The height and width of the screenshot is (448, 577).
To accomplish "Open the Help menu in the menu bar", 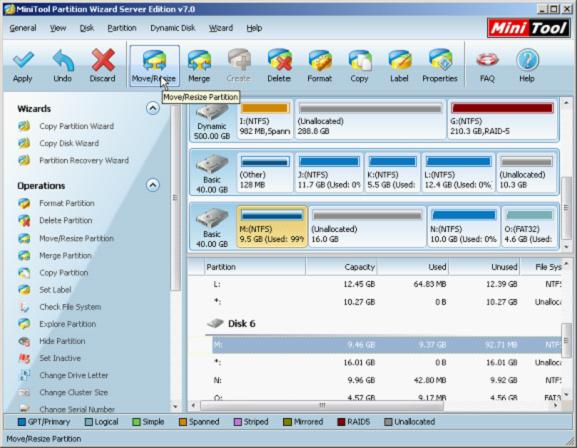I will (254, 28).
